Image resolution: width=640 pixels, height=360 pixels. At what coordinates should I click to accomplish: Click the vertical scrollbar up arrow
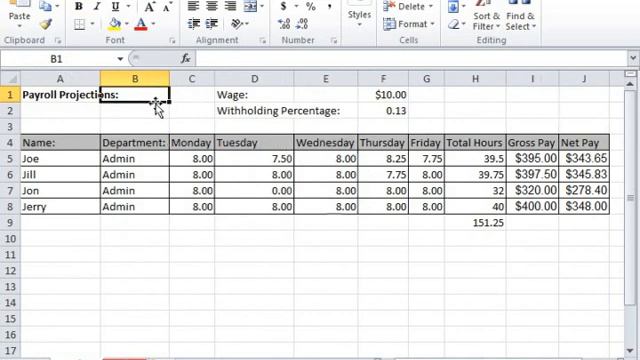click(630, 84)
